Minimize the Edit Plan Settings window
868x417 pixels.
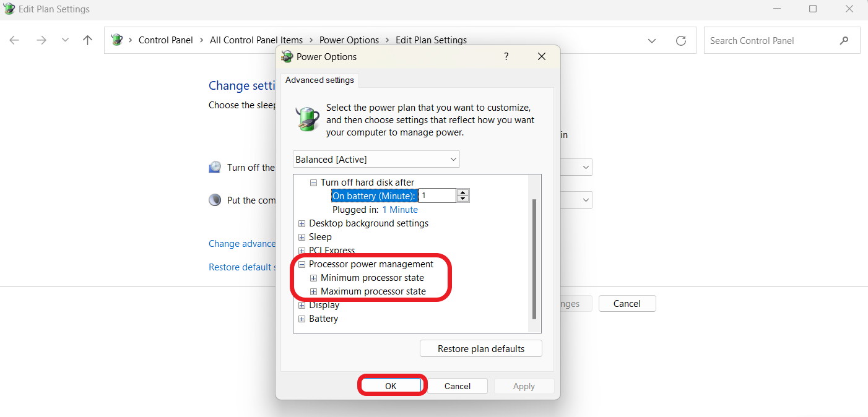click(776, 9)
